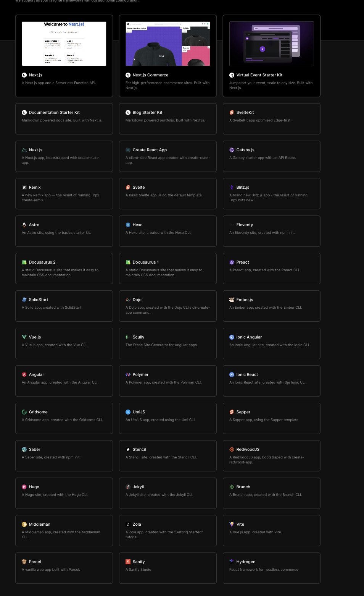364x596 pixels.
Task: Select the Hydrogen template card
Action: 271,568
